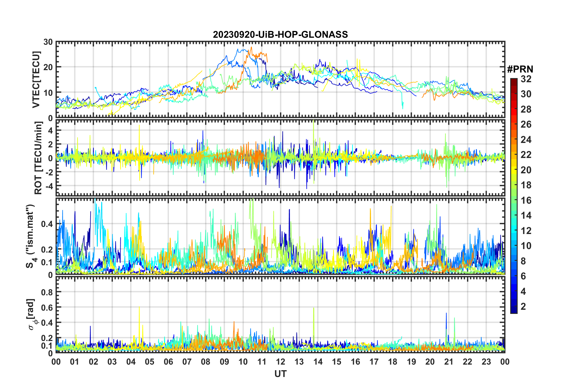Click the 30 tick label on the VTEC axis

(x=48, y=42)
